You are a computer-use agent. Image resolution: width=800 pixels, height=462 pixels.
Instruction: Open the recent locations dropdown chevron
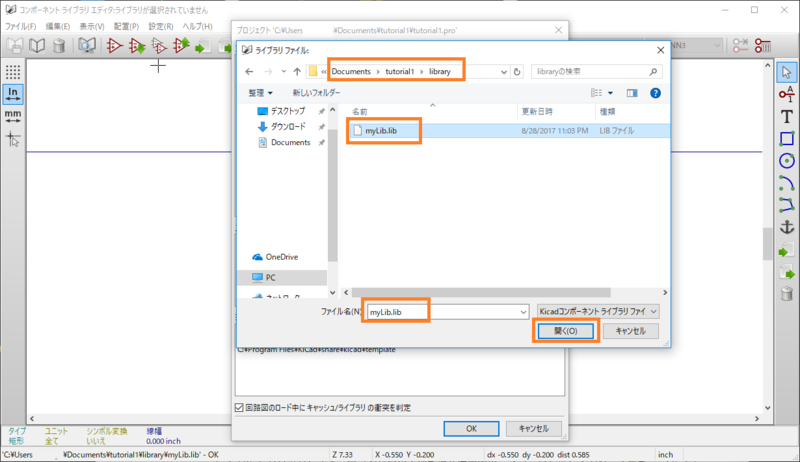pos(283,71)
